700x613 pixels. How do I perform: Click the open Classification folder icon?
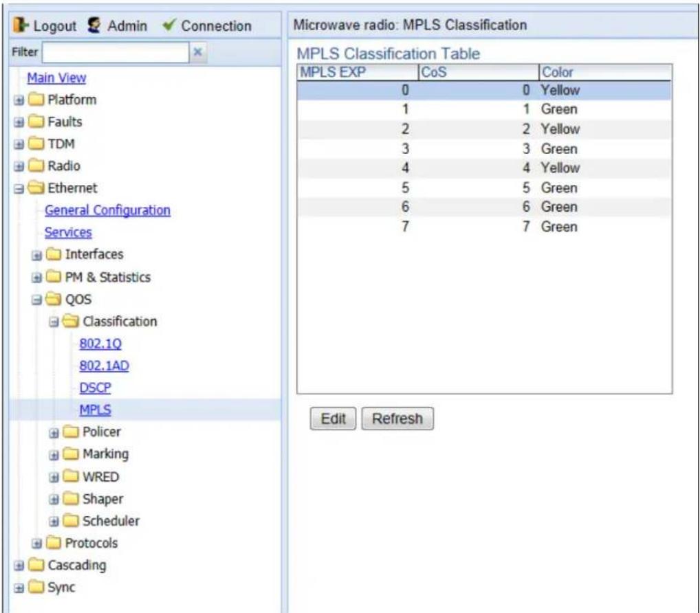[71, 321]
